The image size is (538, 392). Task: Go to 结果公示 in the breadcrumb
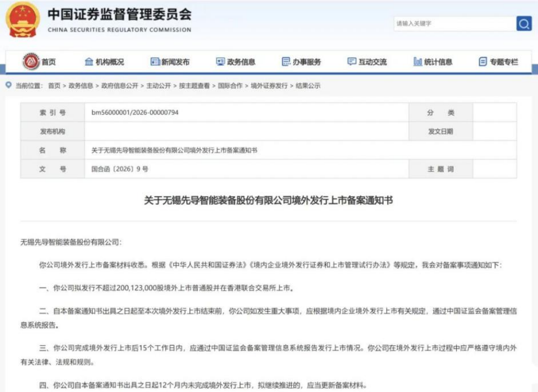[308, 85]
